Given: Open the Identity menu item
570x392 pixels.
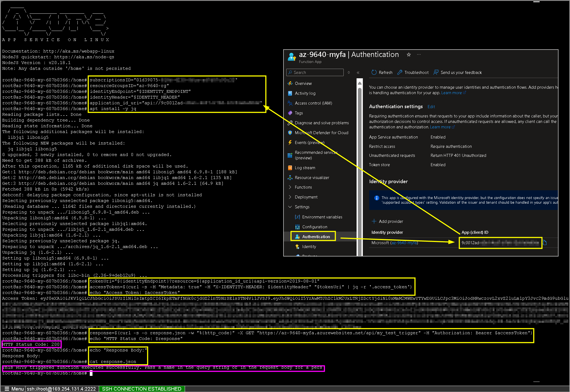Looking at the screenshot, I should [309, 247].
